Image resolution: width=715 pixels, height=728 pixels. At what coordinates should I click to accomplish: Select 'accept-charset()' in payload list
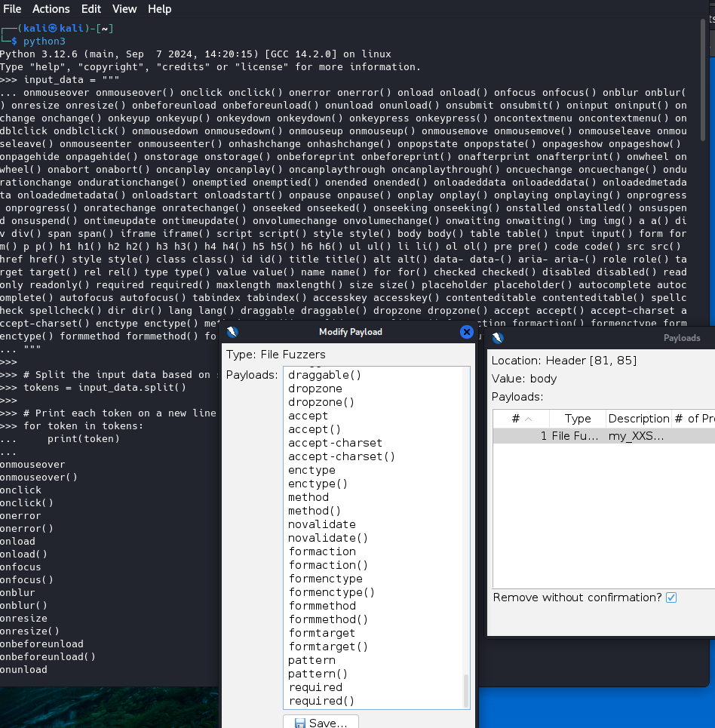[342, 456]
